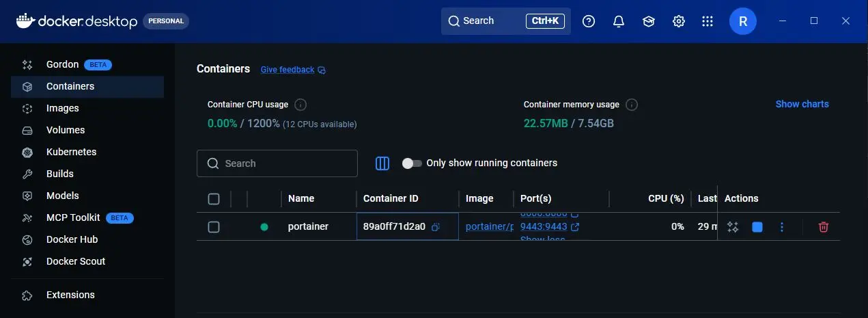The width and height of the screenshot is (868, 318).
Task: Click the feedback speech icon beside Give feedback
Action: [x=322, y=70]
